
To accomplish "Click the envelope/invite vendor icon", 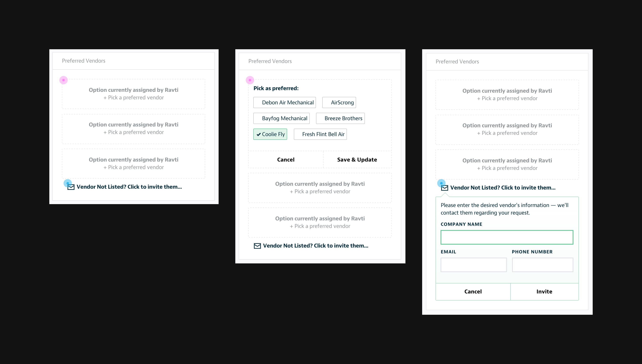I will click(x=71, y=187).
